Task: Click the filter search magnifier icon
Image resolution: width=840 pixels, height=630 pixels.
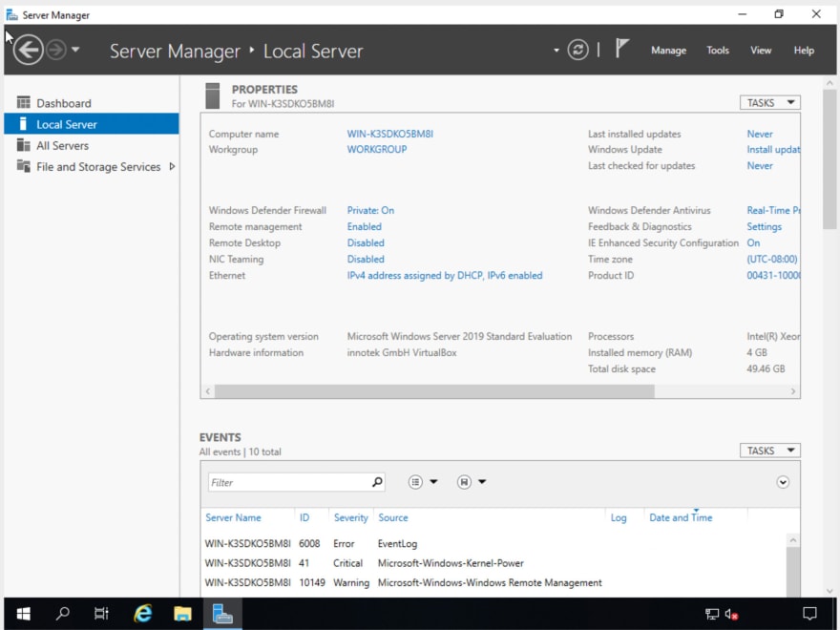Action: coord(377,482)
